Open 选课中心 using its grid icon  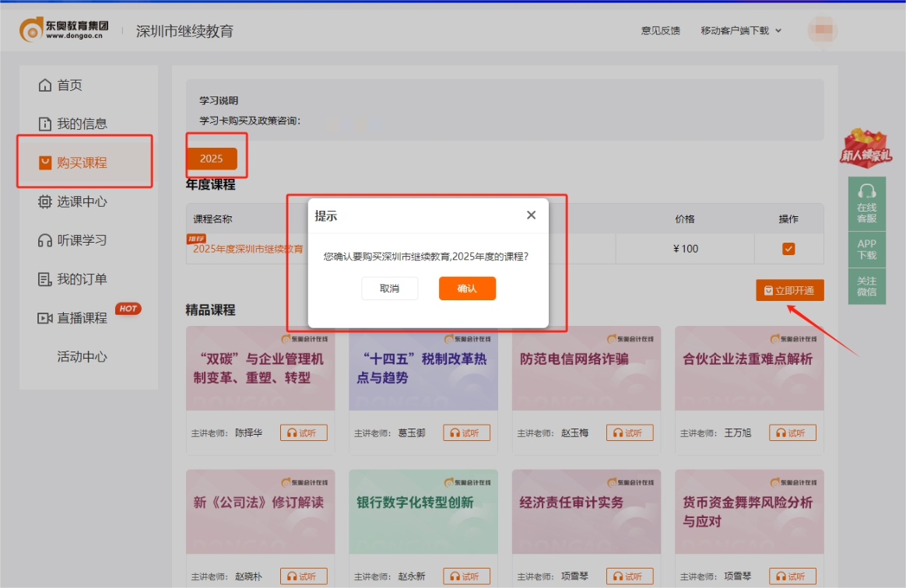45,201
